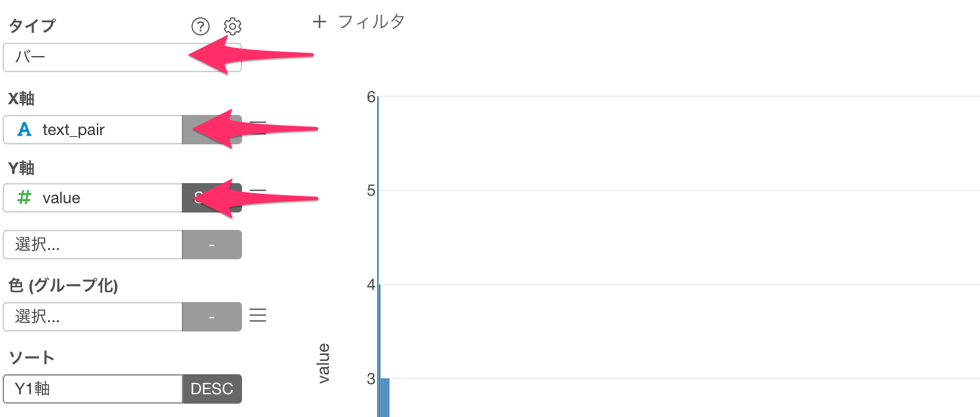Click the plus icon beside フィルタ
980x417 pixels.
[320, 22]
